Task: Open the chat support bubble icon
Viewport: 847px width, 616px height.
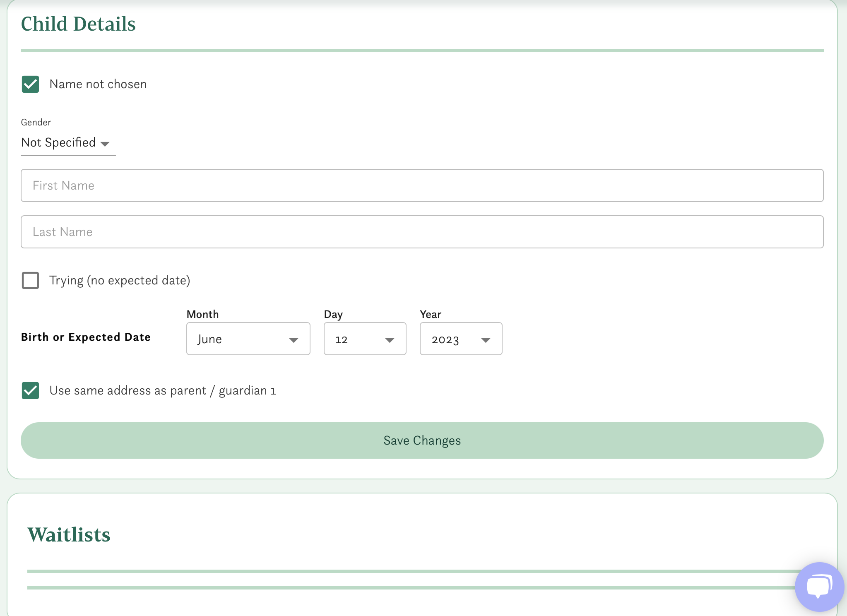Action: tap(819, 587)
